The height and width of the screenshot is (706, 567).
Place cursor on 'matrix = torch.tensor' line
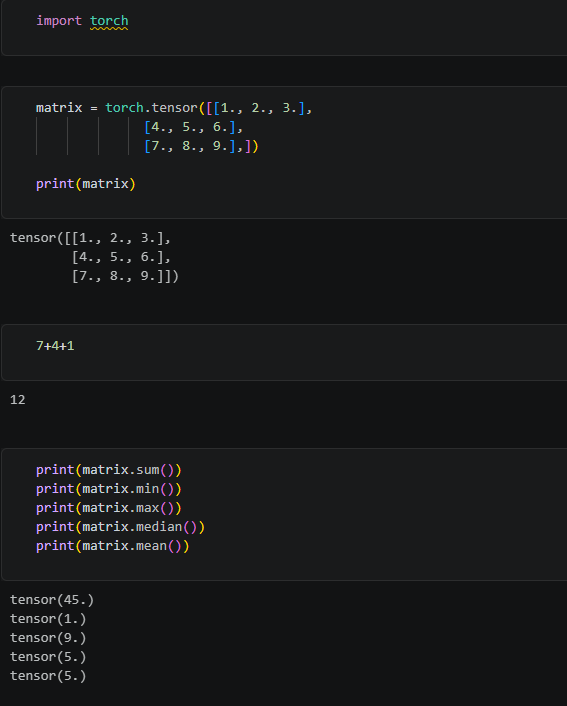click(x=174, y=108)
